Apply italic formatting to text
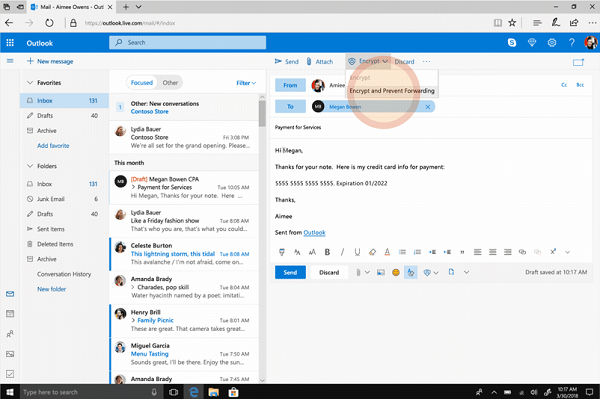 pyautogui.click(x=342, y=252)
